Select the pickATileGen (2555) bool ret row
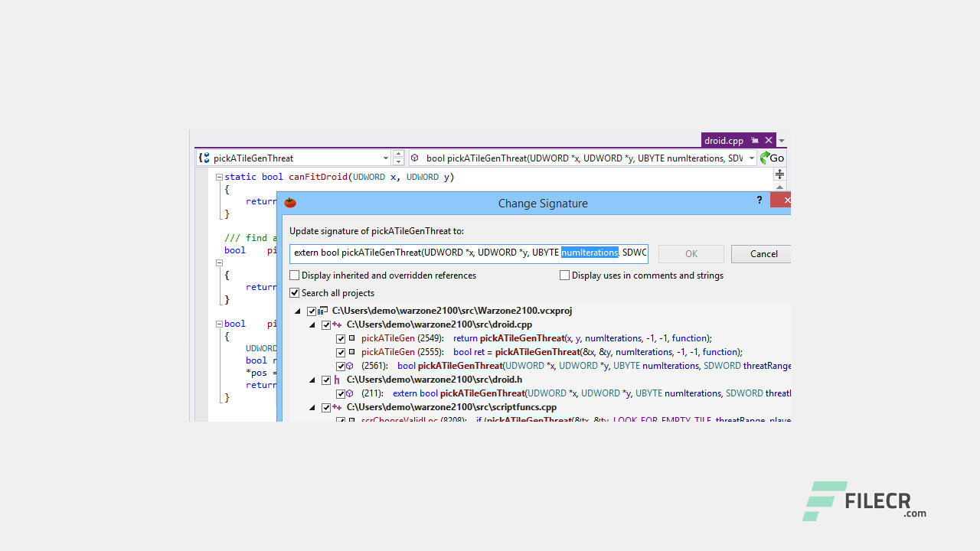 [x=552, y=352]
